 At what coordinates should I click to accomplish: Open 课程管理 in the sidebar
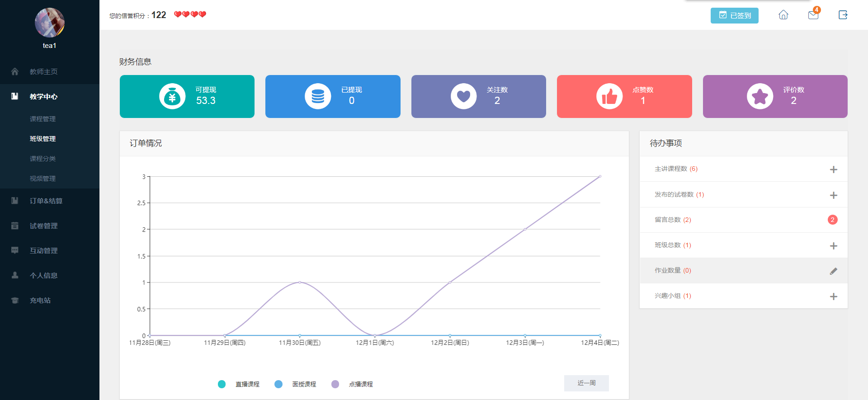43,119
